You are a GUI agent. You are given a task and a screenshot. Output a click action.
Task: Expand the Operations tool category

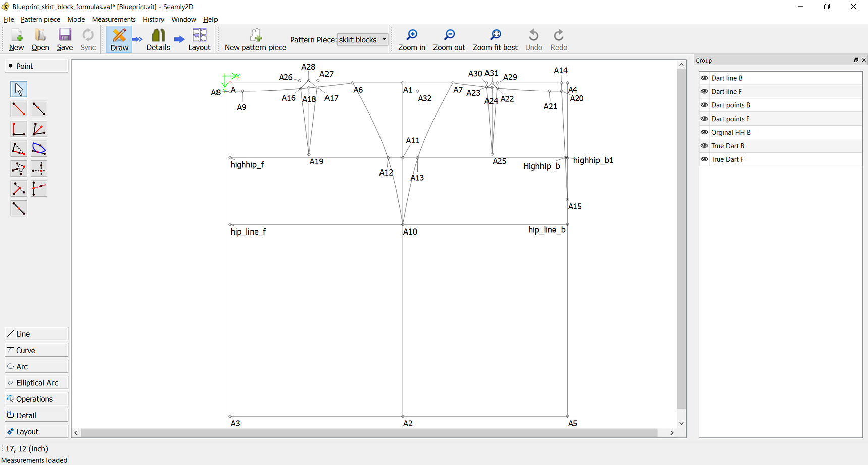(x=36, y=398)
